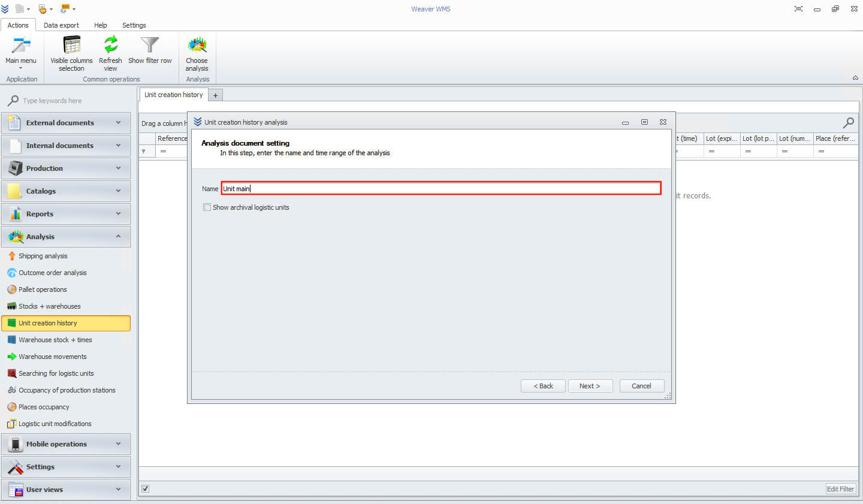The image size is (863, 504).
Task: Focus the Name input field
Action: [441, 188]
